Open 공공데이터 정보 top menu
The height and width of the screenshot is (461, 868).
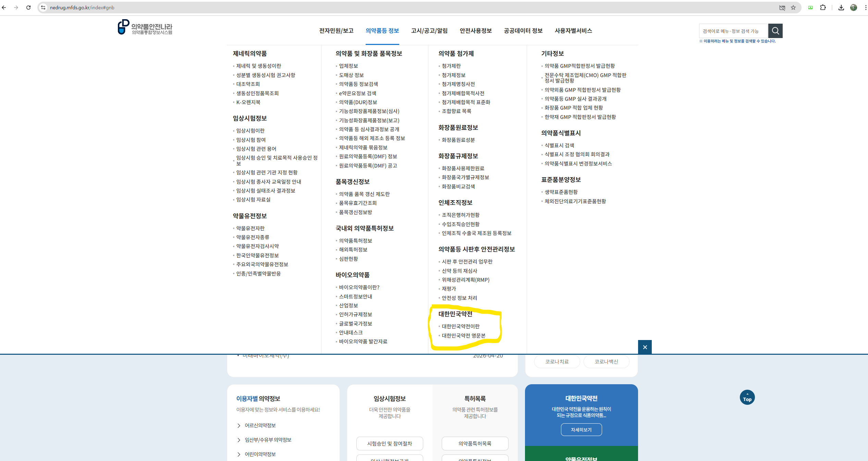point(523,31)
